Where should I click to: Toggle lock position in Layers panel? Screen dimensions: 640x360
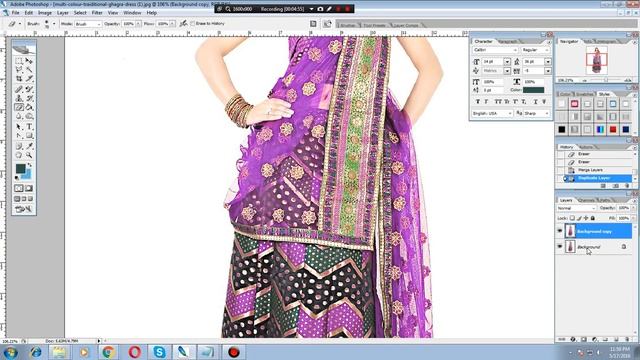[586, 218]
